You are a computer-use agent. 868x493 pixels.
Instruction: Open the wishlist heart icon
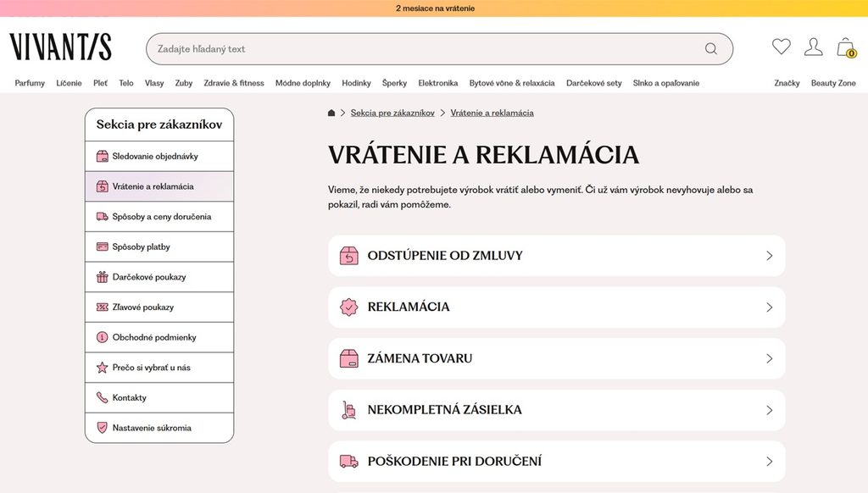(x=781, y=47)
